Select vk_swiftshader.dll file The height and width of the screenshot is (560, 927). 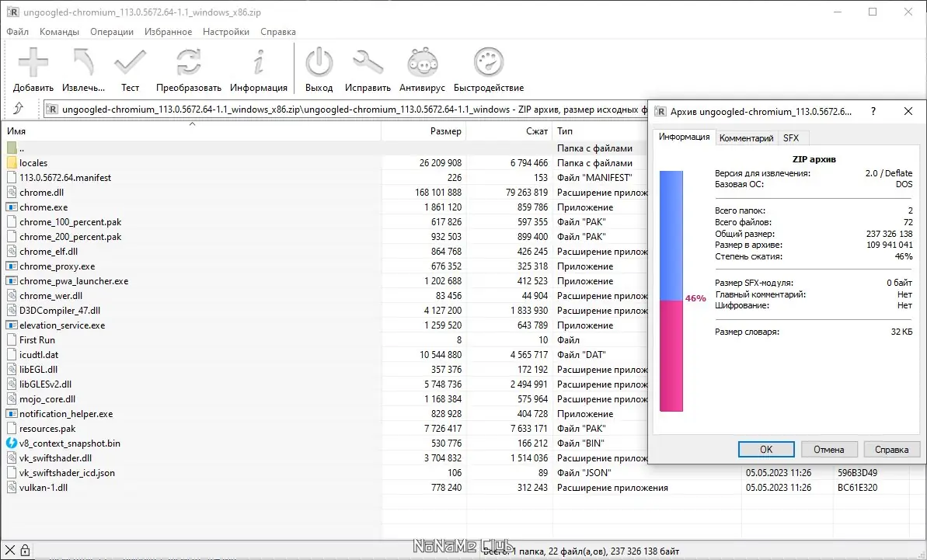(56, 458)
